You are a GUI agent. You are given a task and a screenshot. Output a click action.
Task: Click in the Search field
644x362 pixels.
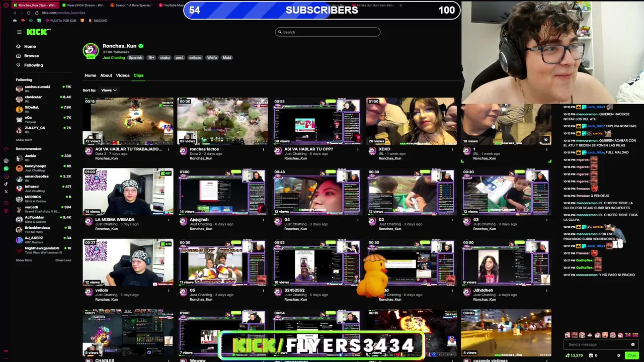coord(328,32)
